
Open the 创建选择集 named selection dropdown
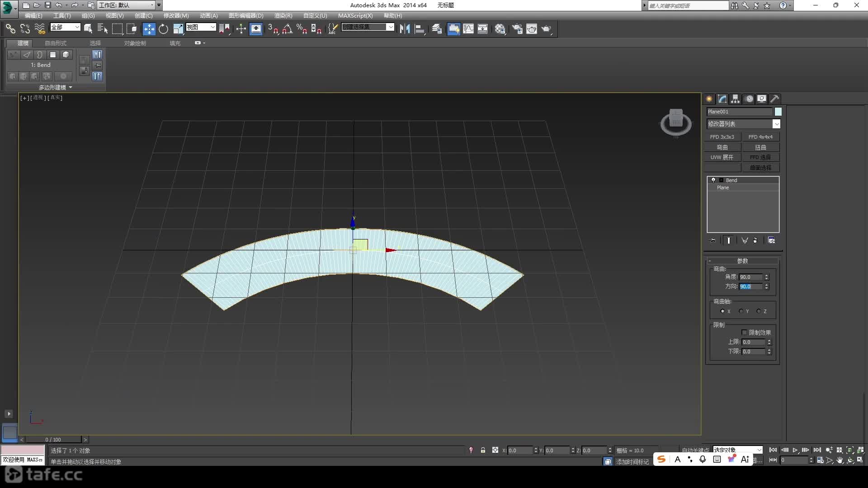pyautogui.click(x=368, y=27)
